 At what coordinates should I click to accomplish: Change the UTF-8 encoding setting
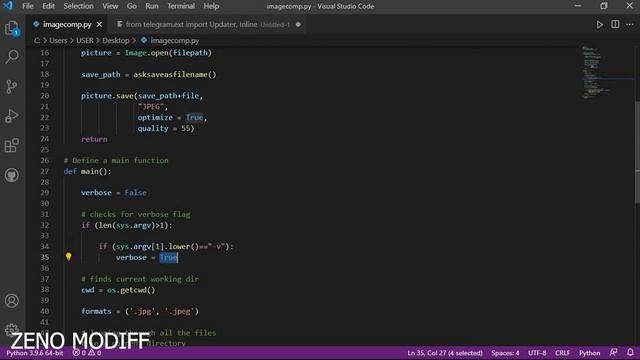pos(537,353)
